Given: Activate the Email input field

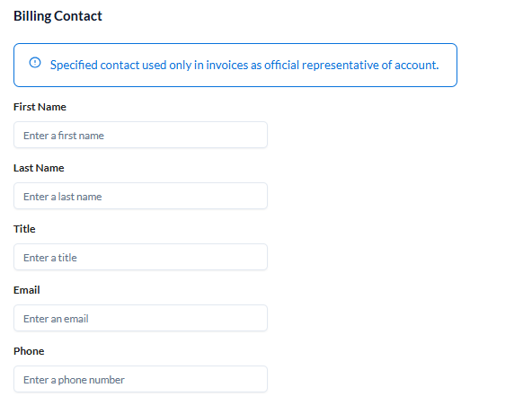Looking at the screenshot, I should pos(140,318).
